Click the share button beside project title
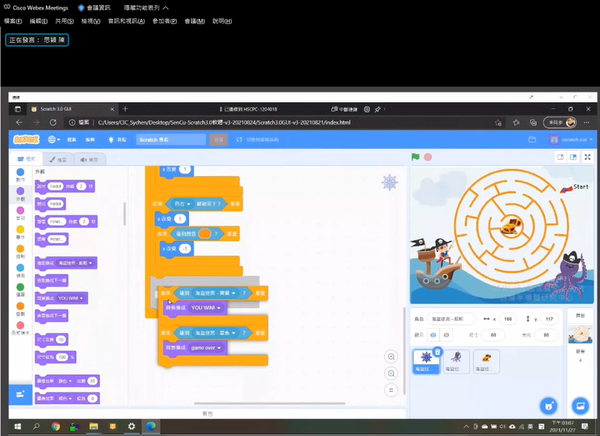Screen dimensions: 600x436 (218, 140)
